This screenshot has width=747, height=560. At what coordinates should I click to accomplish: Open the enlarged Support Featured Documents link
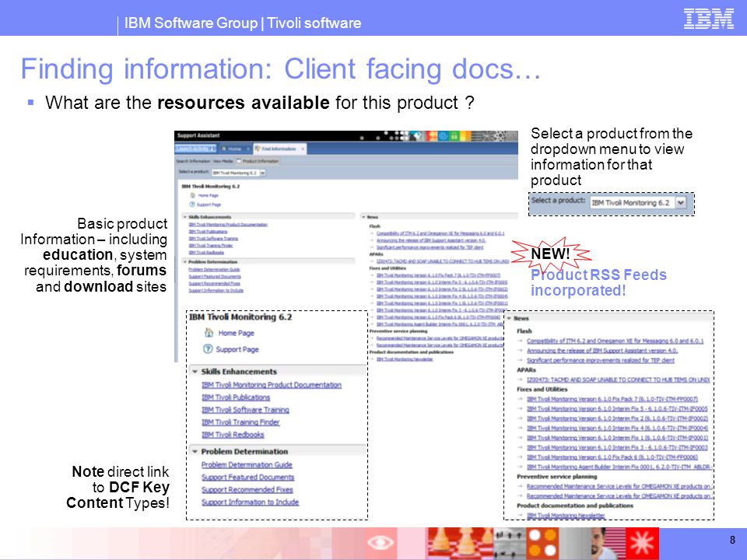tap(247, 477)
